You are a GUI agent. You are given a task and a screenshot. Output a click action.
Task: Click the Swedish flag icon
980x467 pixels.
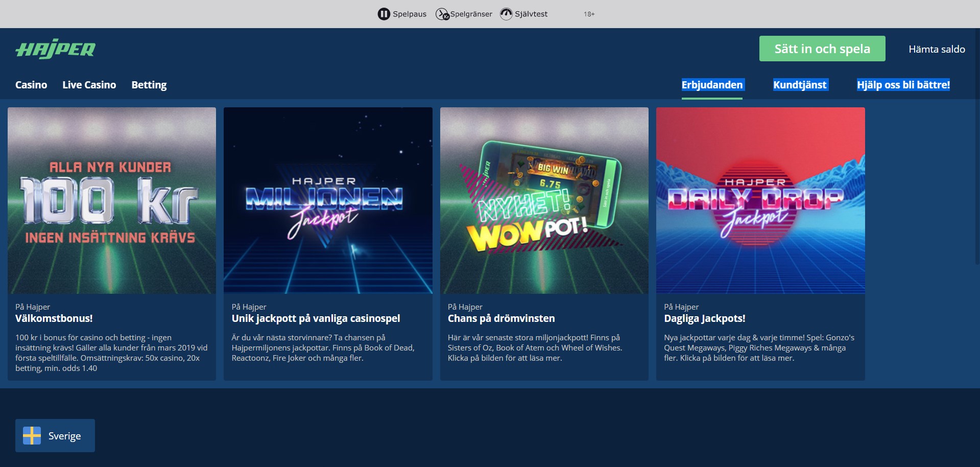click(32, 436)
